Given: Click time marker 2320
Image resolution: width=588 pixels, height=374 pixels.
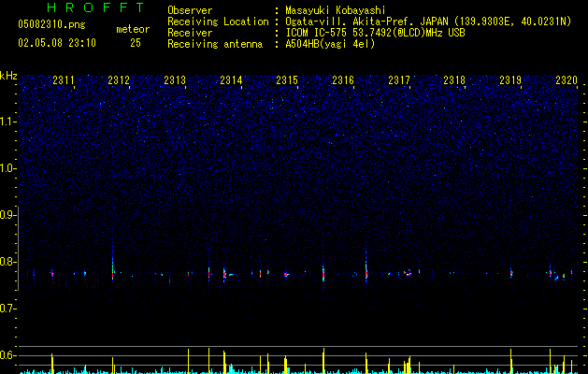Looking at the screenshot, I should click(566, 80).
